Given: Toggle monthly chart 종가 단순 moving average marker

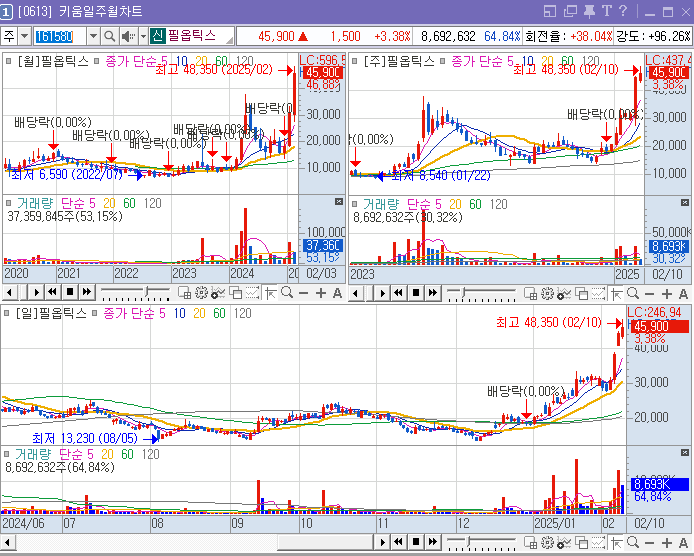Looking at the screenshot, I should (x=97, y=61).
